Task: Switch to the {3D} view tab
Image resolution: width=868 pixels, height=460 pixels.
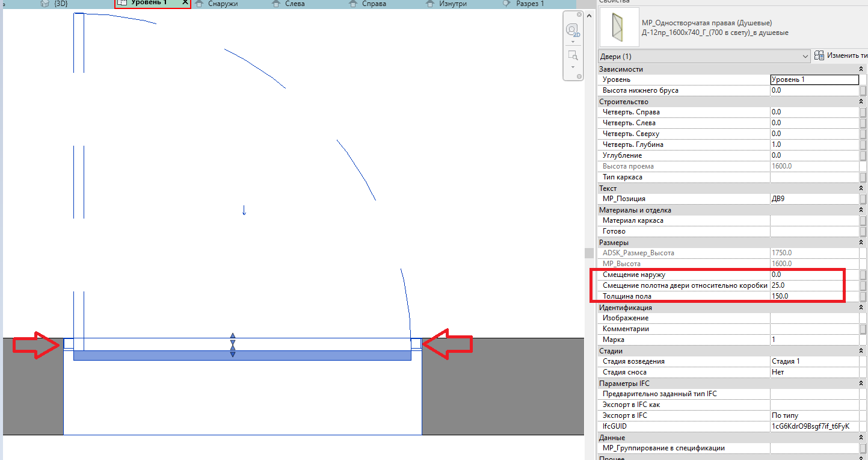Action: 60,4
